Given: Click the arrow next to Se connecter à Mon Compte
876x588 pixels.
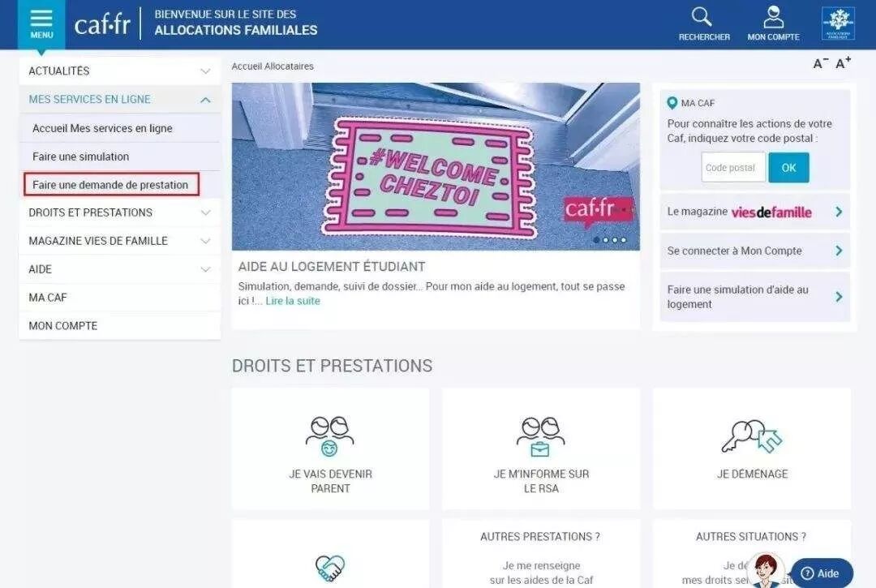Looking at the screenshot, I should point(839,251).
